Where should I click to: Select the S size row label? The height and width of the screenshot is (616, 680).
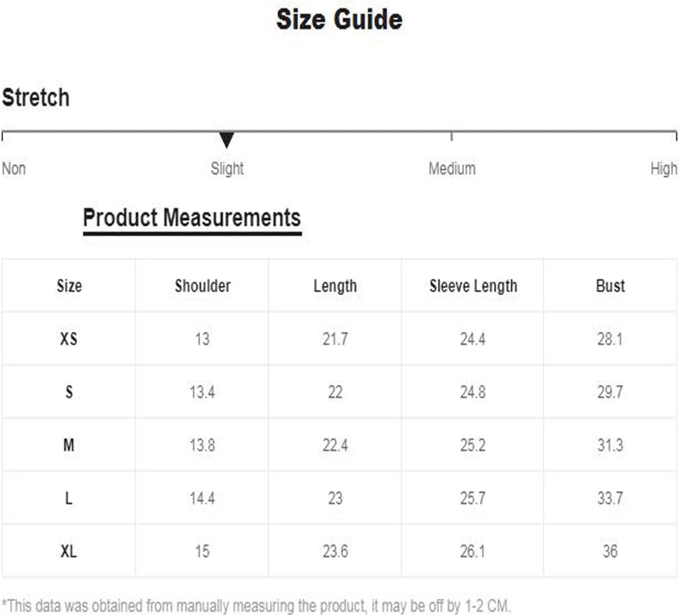pos(69,392)
